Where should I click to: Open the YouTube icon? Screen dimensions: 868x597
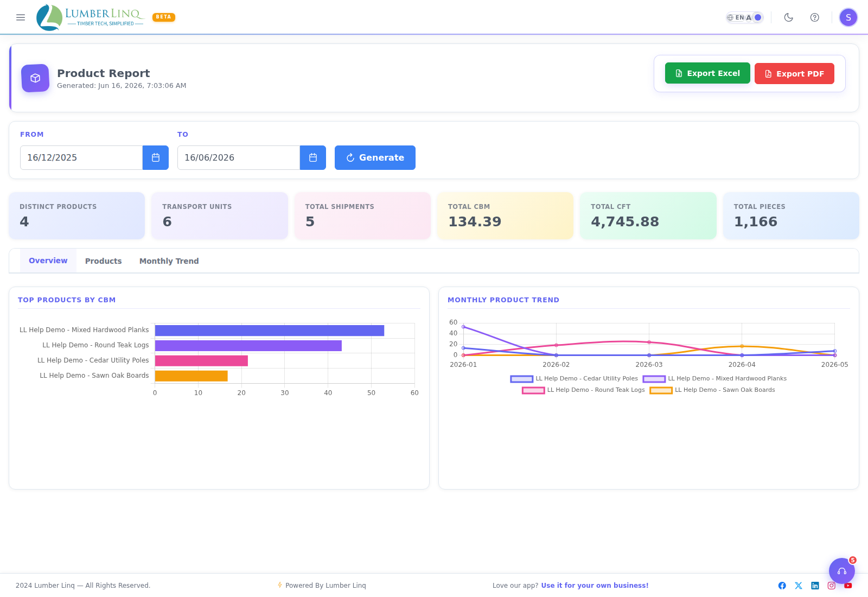[848, 586]
